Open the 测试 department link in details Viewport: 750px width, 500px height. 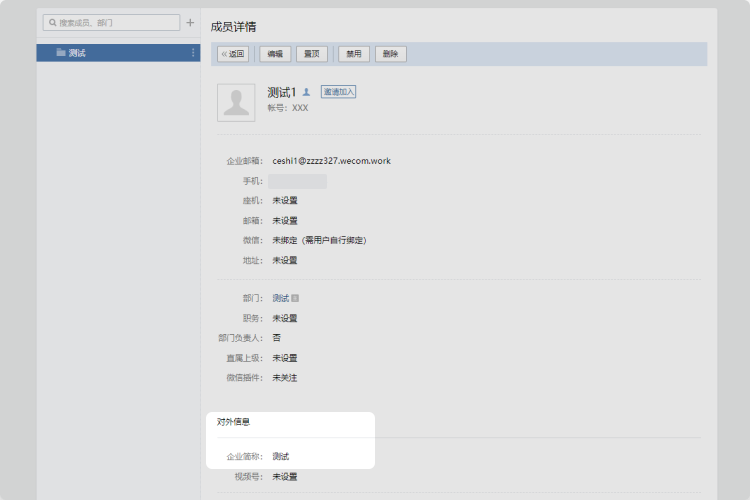280,298
